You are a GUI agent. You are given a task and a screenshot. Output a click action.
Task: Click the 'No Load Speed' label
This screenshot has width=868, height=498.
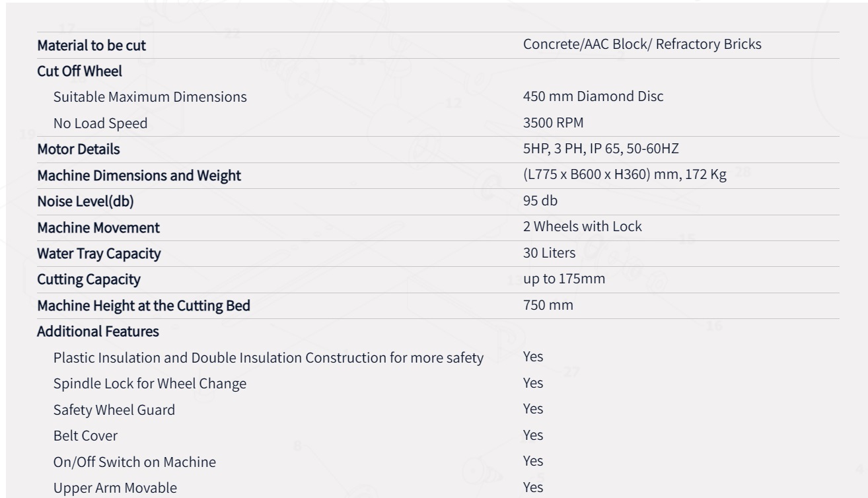(100, 124)
